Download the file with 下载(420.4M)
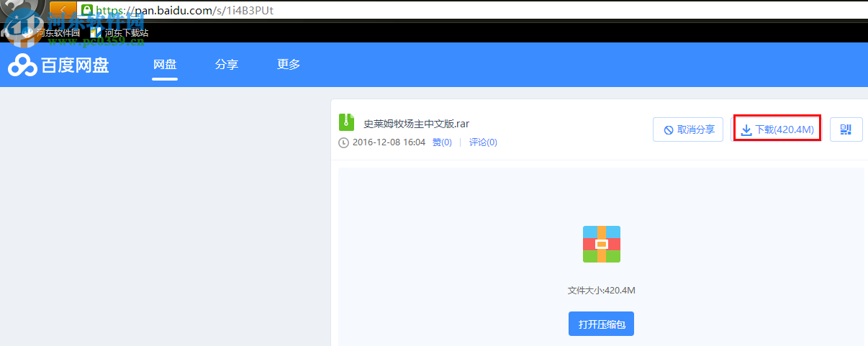This screenshot has width=868, height=346. pyautogui.click(x=777, y=129)
